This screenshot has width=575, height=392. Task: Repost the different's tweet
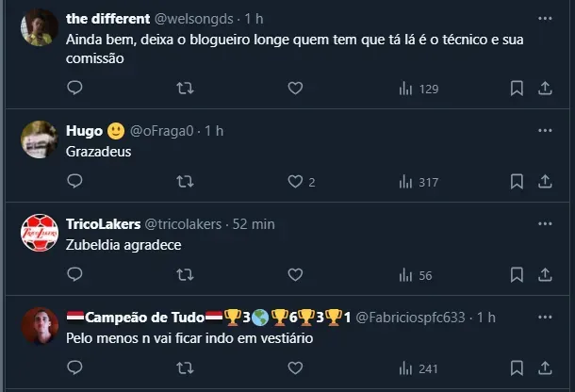[186, 89]
